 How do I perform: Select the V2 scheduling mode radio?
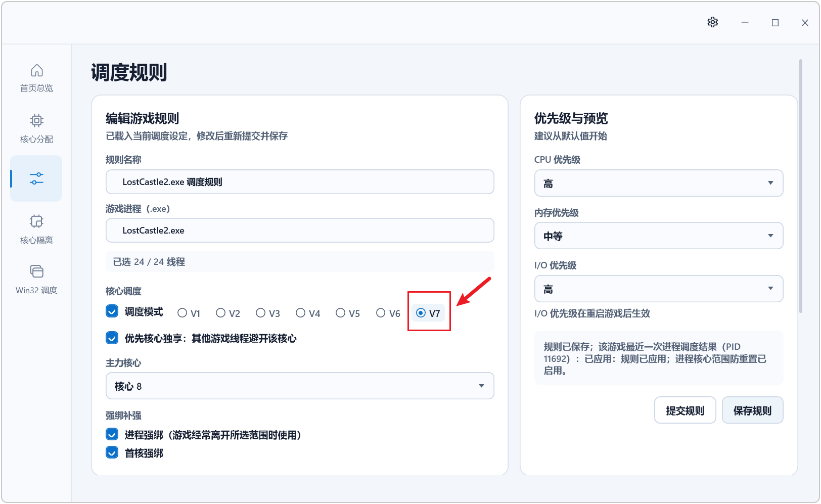(x=221, y=313)
